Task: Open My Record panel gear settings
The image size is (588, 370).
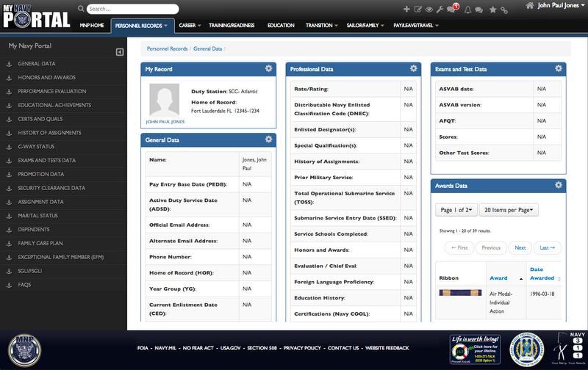Action: click(x=268, y=68)
